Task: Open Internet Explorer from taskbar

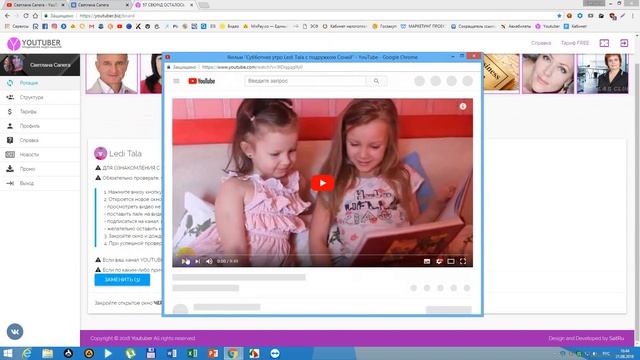Action: point(27,353)
